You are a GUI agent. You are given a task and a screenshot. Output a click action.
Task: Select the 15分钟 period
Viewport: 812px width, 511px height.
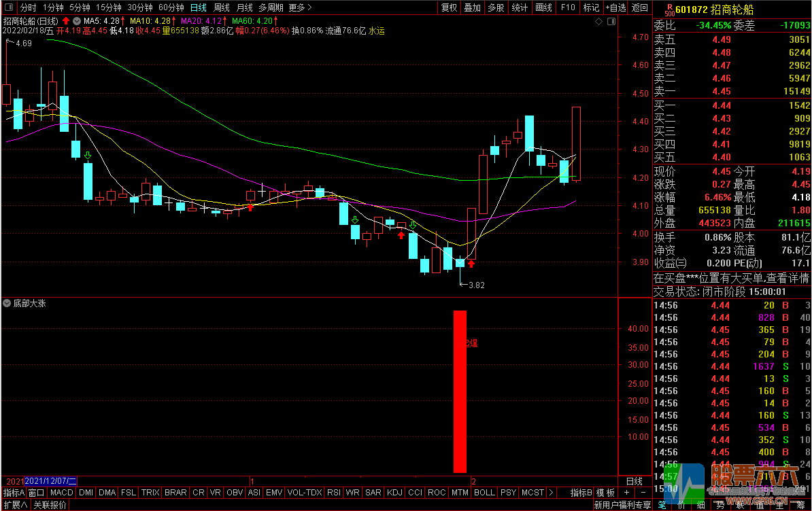pos(108,7)
